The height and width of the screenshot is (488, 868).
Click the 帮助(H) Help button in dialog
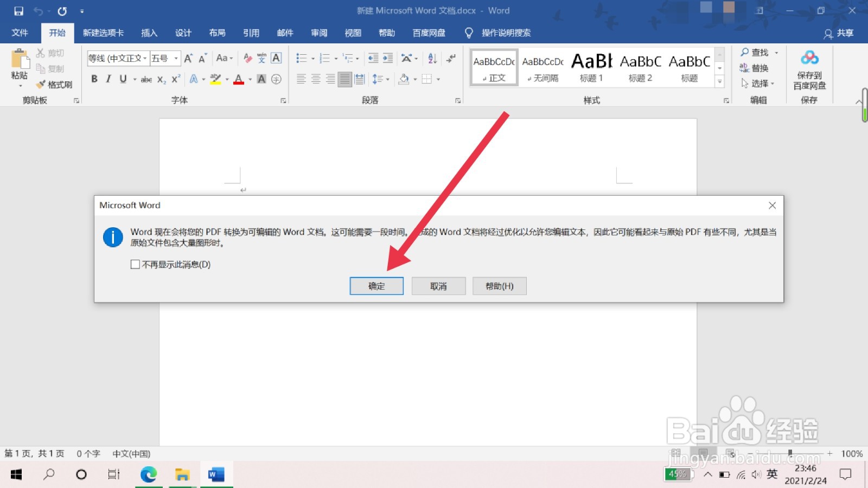coord(500,286)
